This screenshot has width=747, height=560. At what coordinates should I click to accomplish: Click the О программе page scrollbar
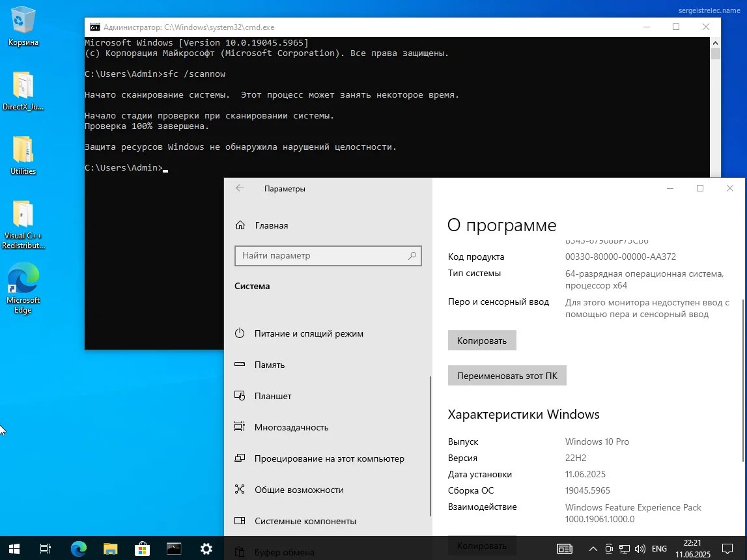(742, 380)
